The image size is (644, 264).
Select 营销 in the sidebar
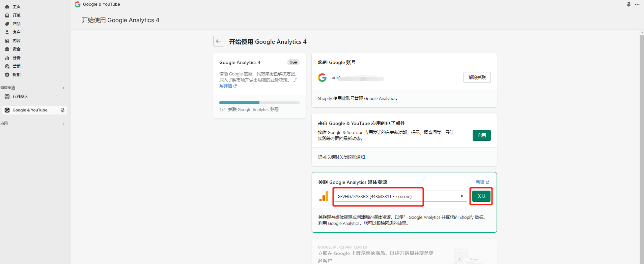coord(17,66)
